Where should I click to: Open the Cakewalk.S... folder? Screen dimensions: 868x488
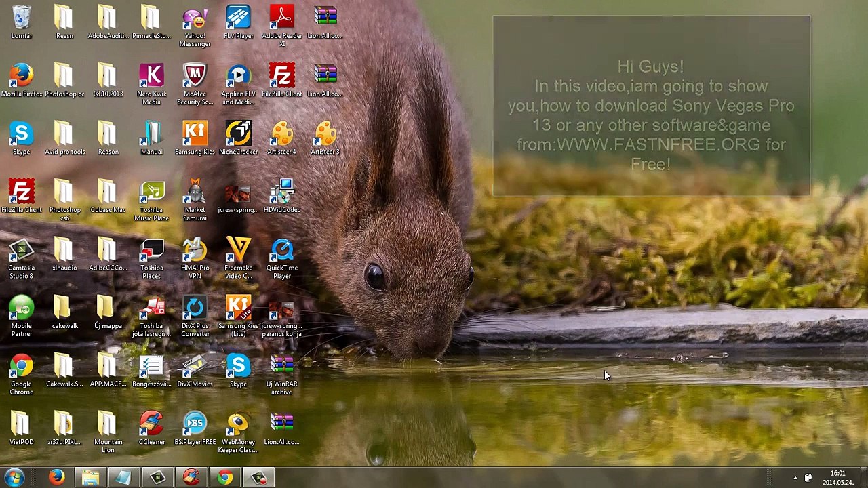pos(64,371)
